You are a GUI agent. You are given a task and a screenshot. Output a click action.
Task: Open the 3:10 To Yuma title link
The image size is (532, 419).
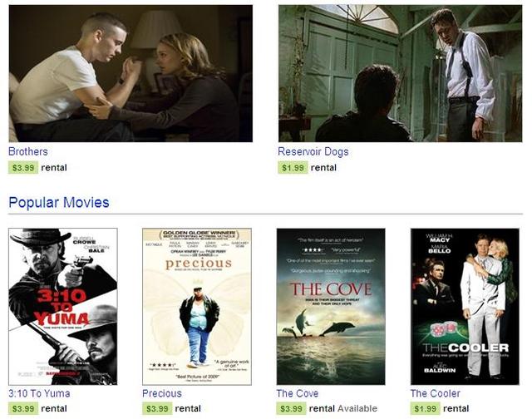coord(39,393)
